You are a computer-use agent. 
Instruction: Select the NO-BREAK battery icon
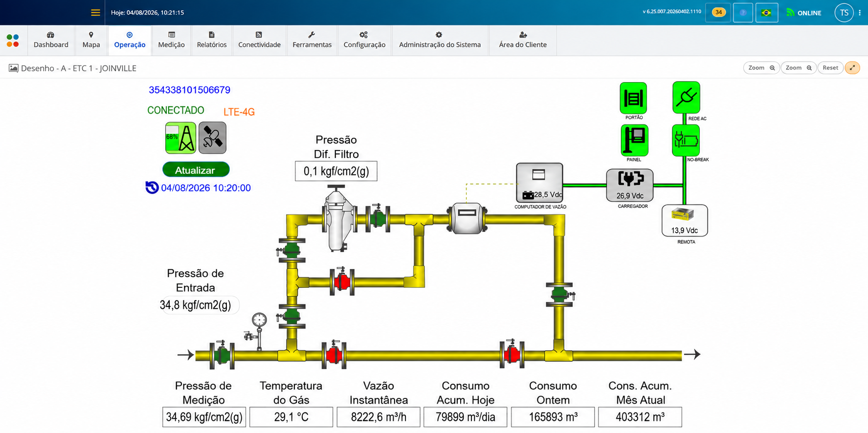(x=686, y=140)
